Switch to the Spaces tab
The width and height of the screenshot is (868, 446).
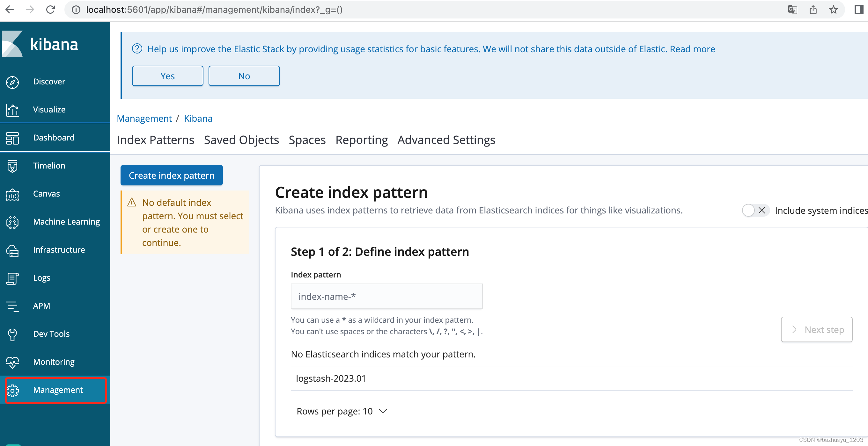[x=307, y=140]
